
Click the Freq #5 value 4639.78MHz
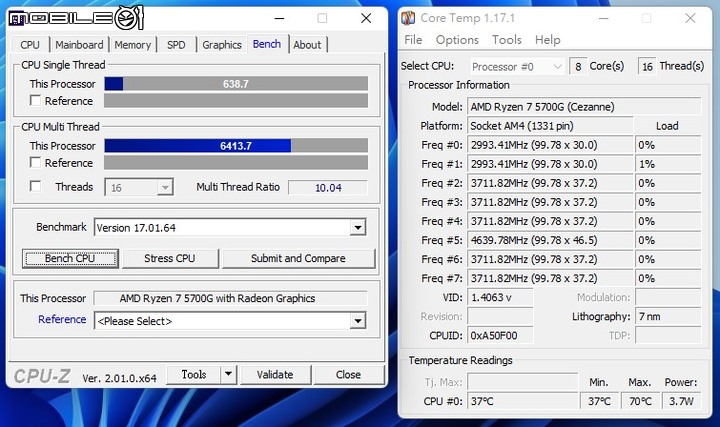pos(550,240)
